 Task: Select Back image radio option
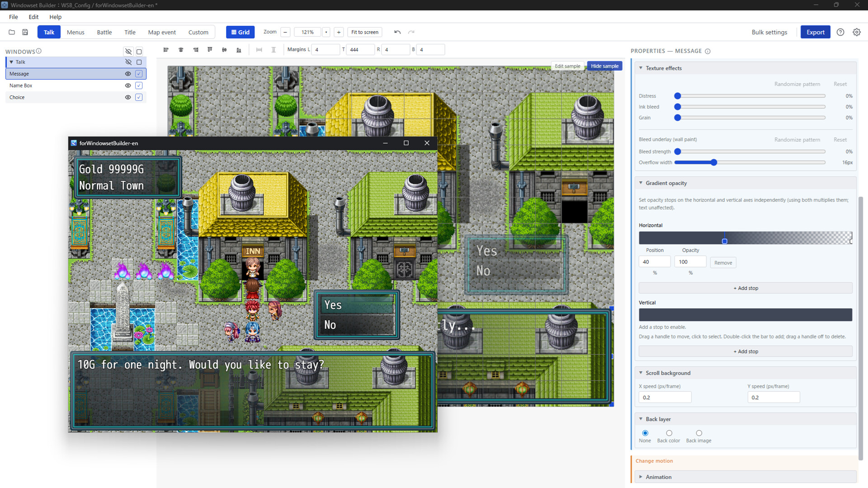point(699,433)
